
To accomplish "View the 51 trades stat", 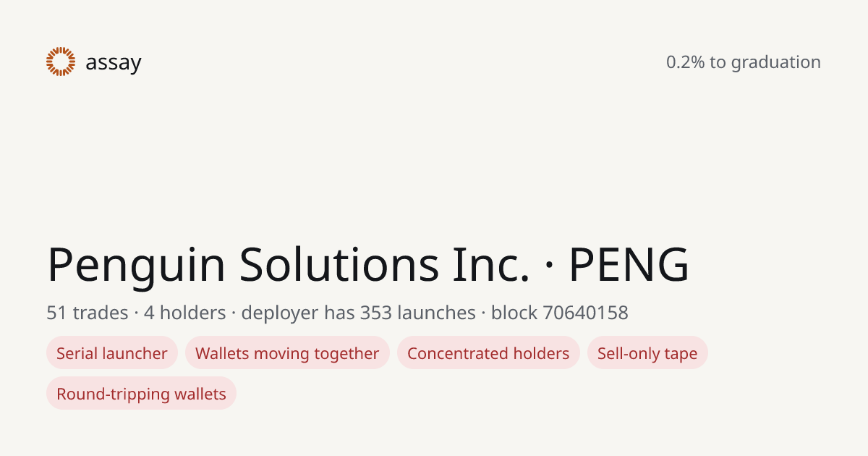I will 88,313.
